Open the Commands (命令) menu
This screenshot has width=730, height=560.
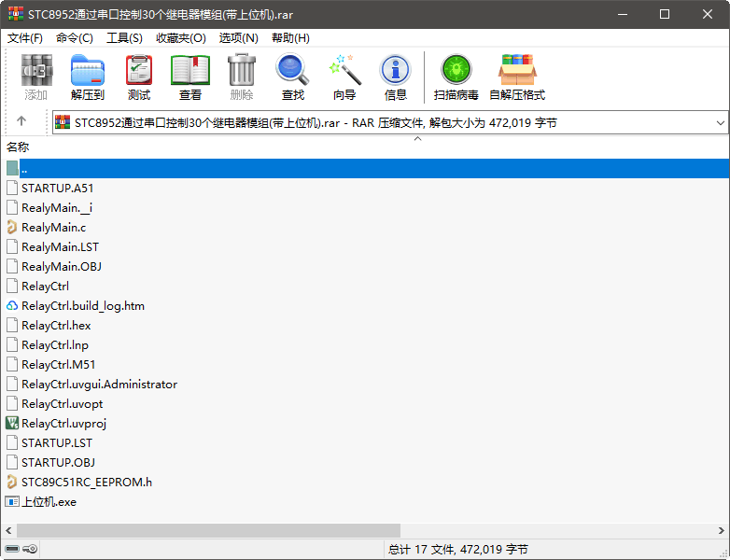75,38
